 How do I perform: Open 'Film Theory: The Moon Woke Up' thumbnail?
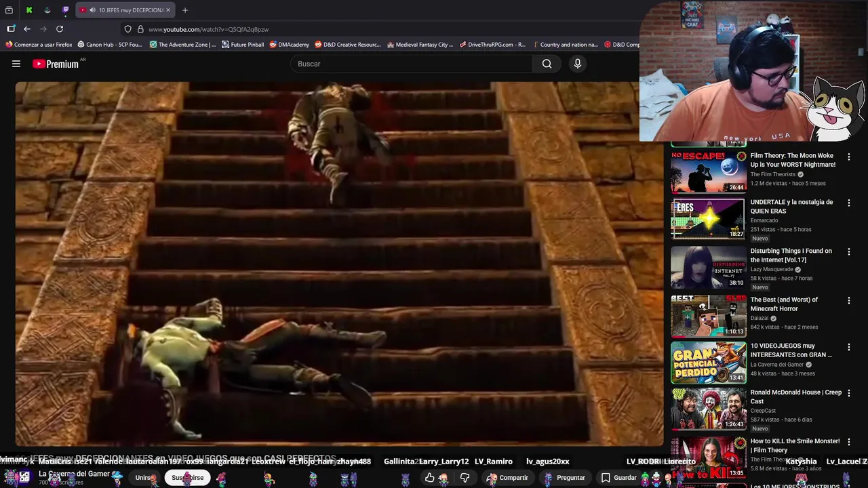[708, 171]
